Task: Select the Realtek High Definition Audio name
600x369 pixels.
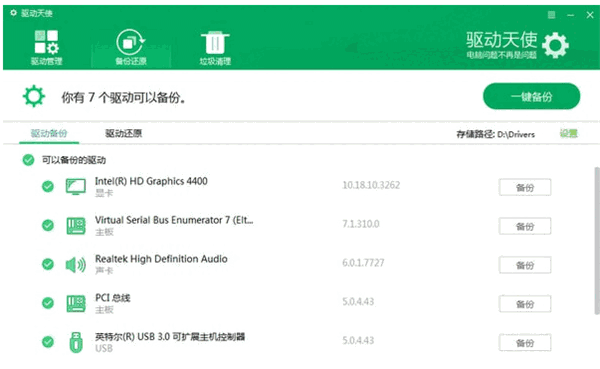Action: (161, 259)
